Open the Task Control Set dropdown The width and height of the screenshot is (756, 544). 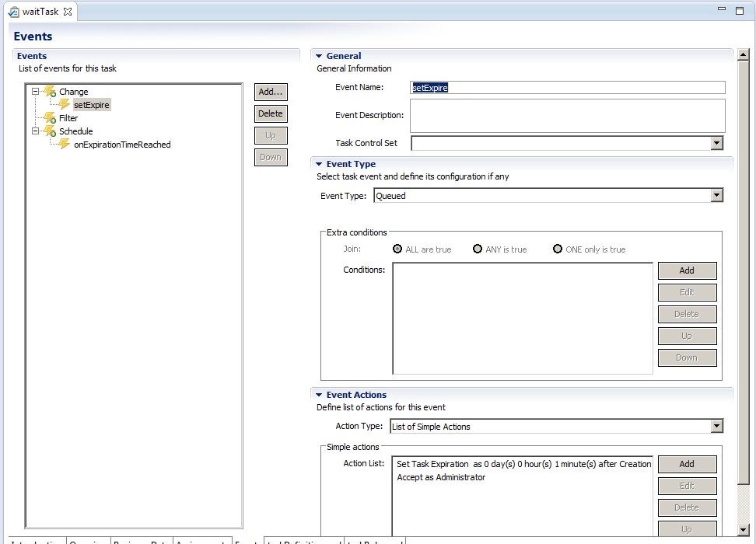[716, 143]
